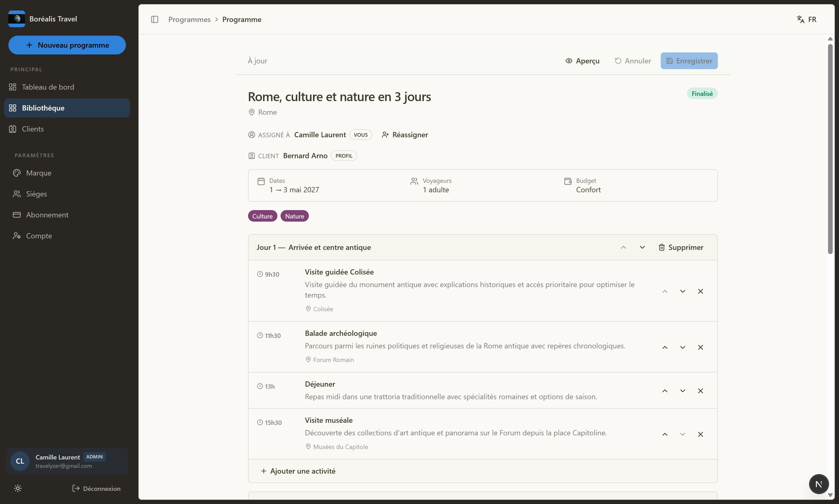
Task: Click the Déjeuner activity title
Action: coord(320,384)
